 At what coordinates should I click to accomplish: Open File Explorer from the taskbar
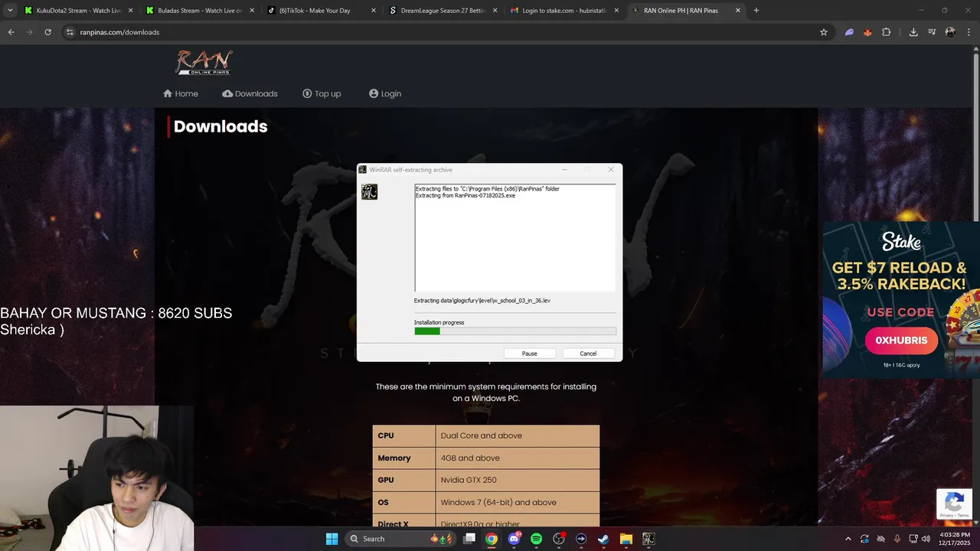626,539
